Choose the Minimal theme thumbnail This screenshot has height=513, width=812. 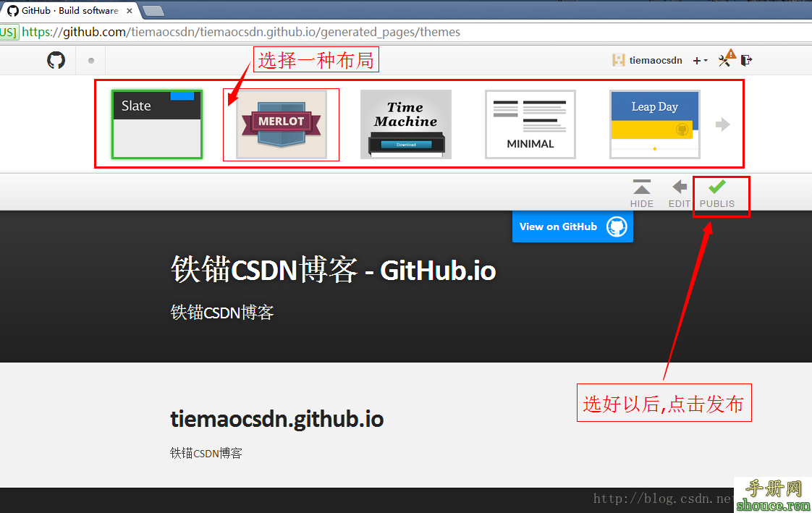530,124
